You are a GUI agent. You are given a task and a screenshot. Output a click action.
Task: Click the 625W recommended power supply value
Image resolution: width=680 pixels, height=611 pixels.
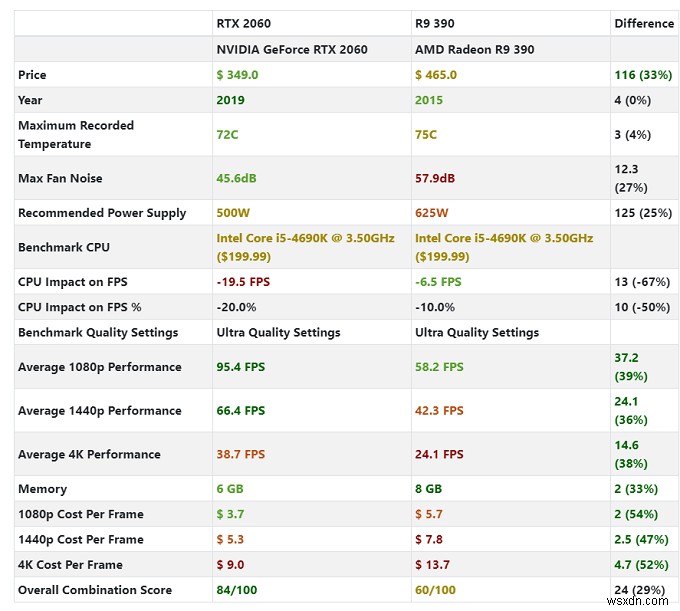[431, 213]
